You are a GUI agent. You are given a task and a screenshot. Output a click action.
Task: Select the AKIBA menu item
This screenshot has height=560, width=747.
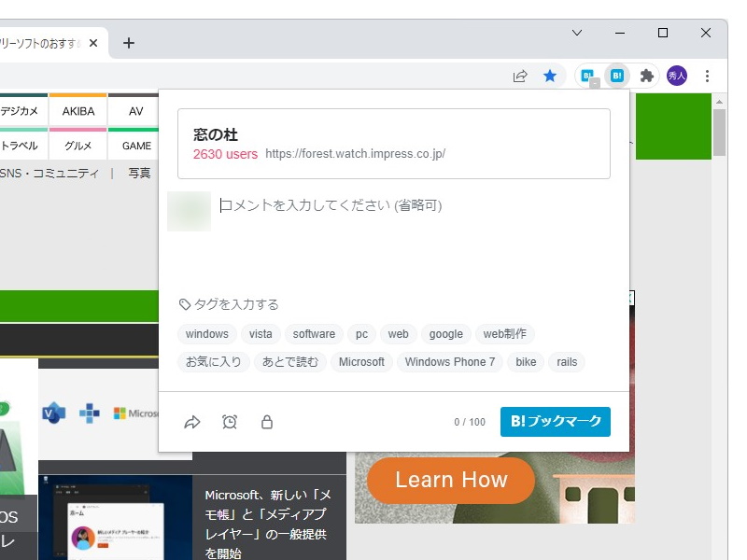(x=78, y=110)
